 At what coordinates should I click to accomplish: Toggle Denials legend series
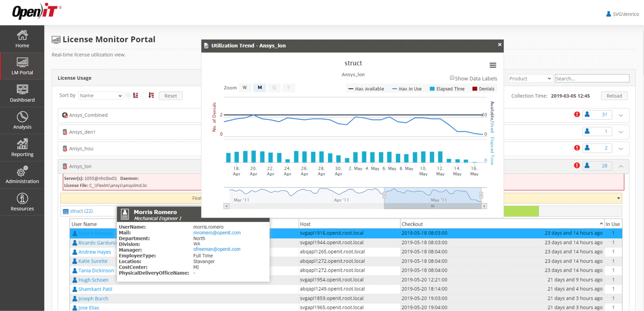coord(483,89)
